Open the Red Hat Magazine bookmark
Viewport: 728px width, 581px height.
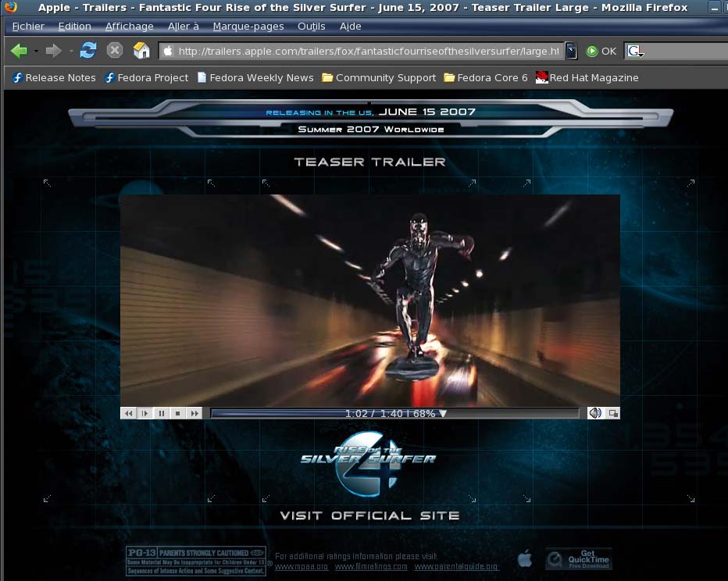coord(587,77)
